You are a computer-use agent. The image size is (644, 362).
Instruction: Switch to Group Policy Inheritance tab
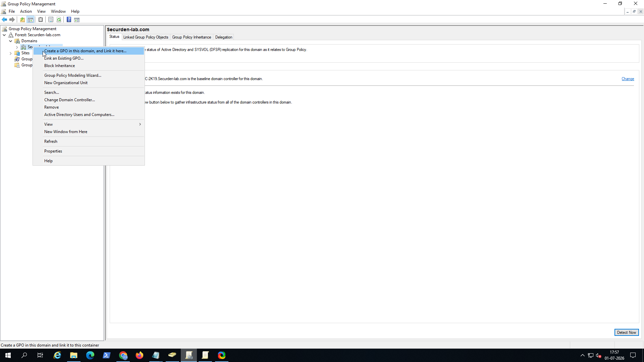tap(192, 37)
